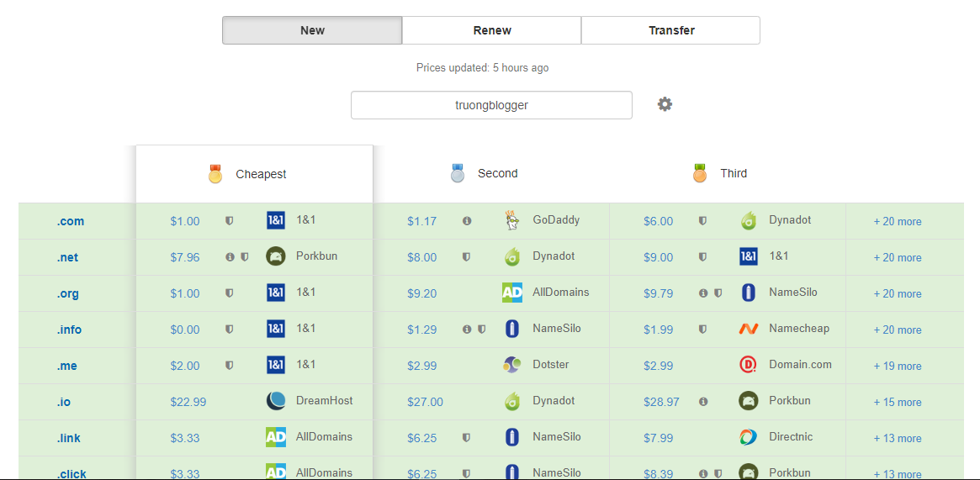Click the shield icon beside $1.00 .com price

230,221
